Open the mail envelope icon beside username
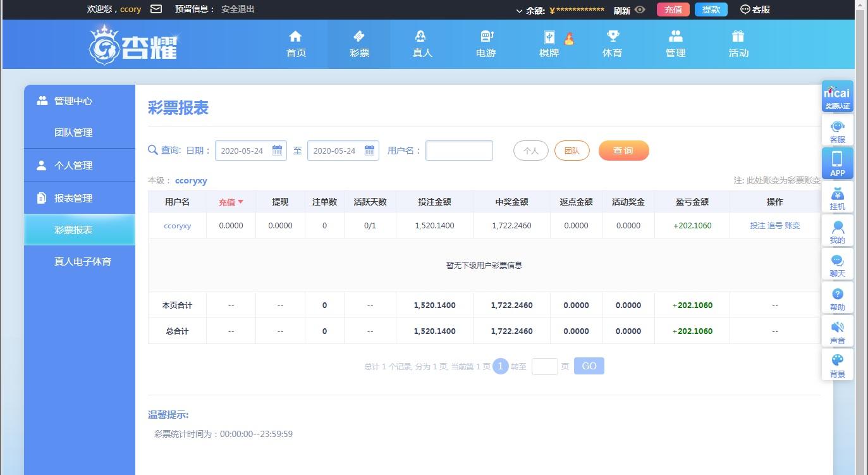This screenshot has width=868, height=475. (156, 9)
